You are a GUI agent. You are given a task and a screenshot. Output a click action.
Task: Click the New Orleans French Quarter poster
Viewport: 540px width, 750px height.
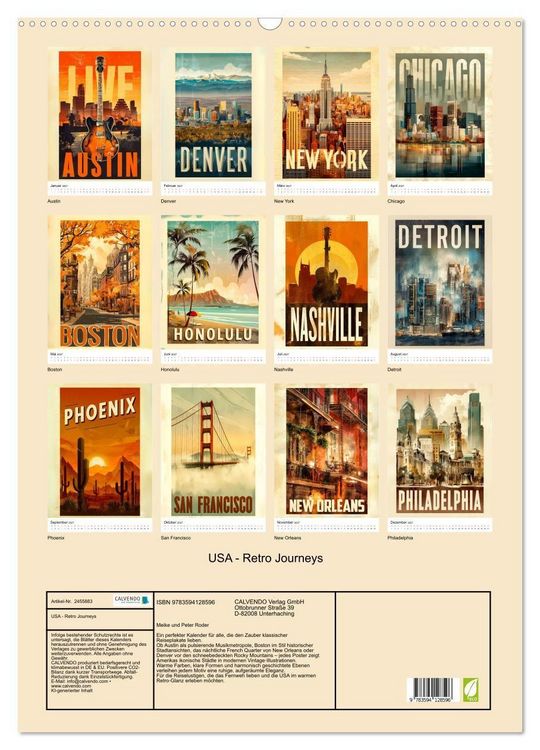tap(327, 452)
